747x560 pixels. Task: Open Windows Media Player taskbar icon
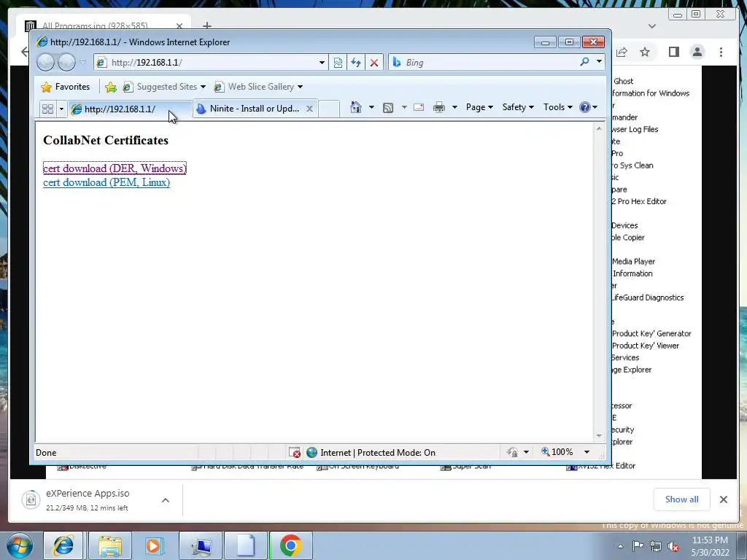tap(153, 545)
